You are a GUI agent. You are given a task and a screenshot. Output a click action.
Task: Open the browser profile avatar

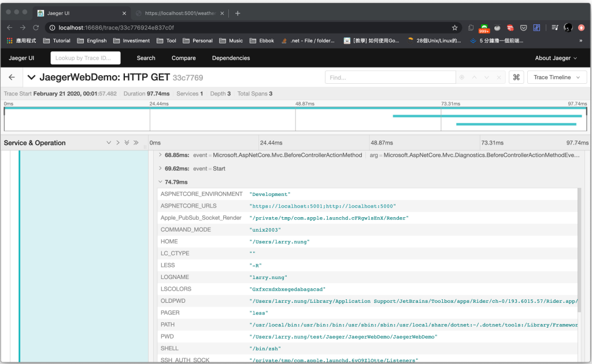coord(568,28)
